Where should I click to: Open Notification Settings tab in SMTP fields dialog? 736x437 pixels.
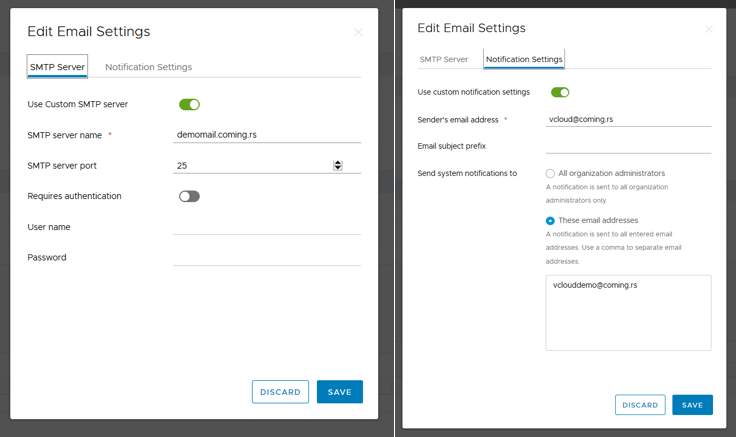pyautogui.click(x=148, y=67)
